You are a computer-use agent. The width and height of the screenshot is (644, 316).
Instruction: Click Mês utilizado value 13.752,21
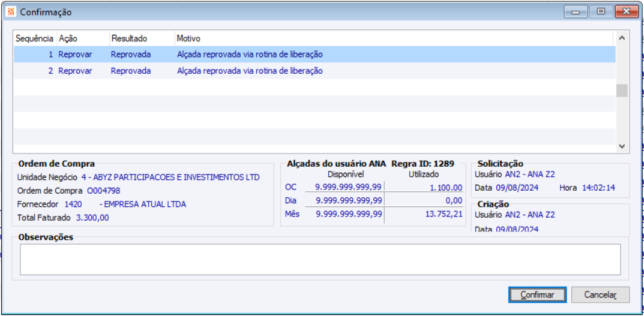[x=444, y=214]
